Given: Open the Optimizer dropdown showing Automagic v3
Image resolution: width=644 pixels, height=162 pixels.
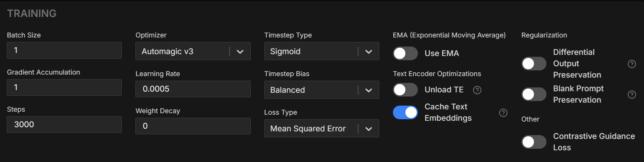Looking at the screenshot, I should point(193,51).
